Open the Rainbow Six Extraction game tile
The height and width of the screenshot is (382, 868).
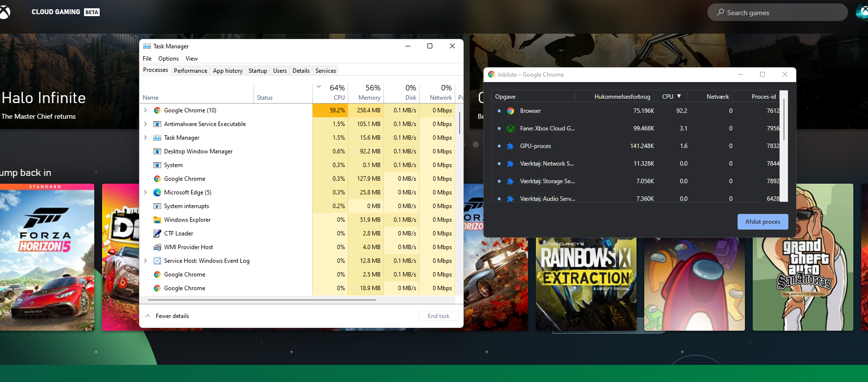[586, 284]
